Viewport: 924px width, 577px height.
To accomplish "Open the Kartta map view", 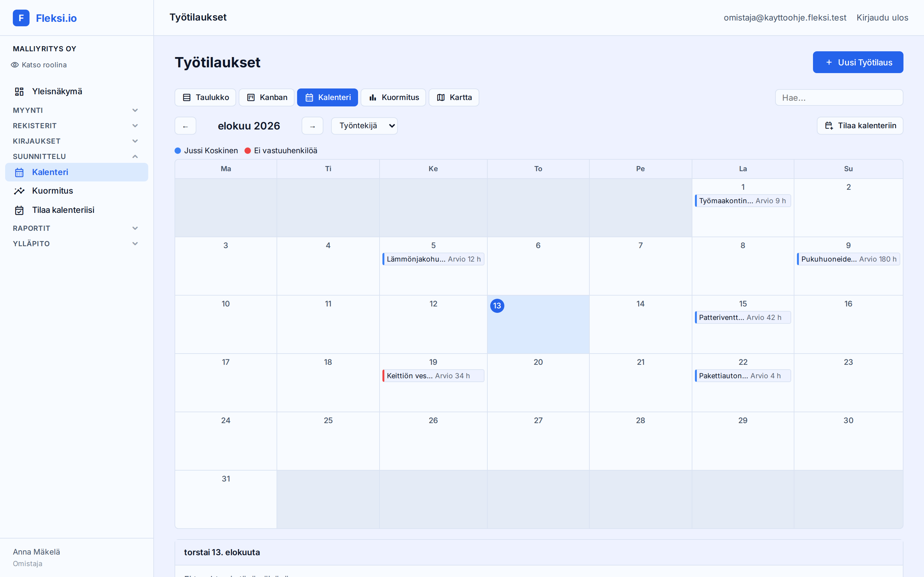I will tap(454, 97).
